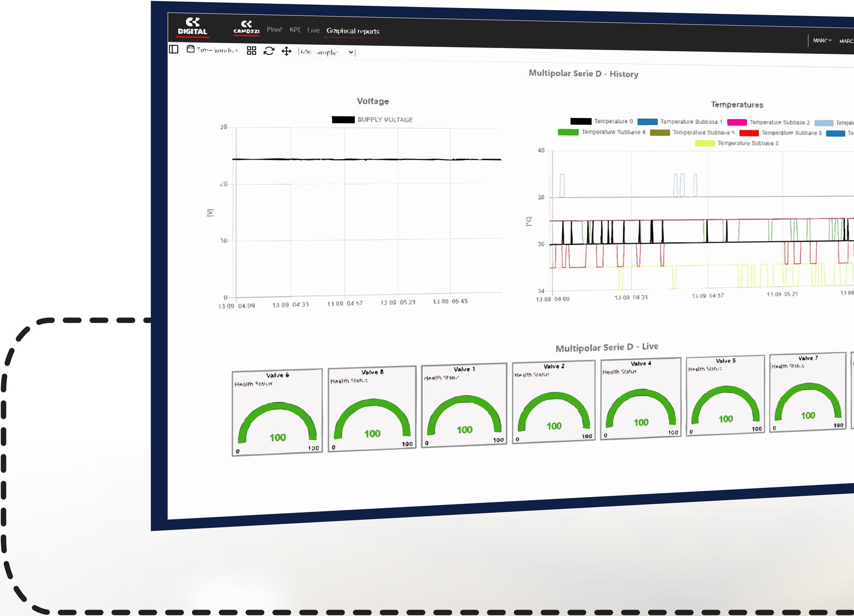Image resolution: width=854 pixels, height=616 pixels.
Task: Click the Voltage chart title
Action: tap(373, 101)
